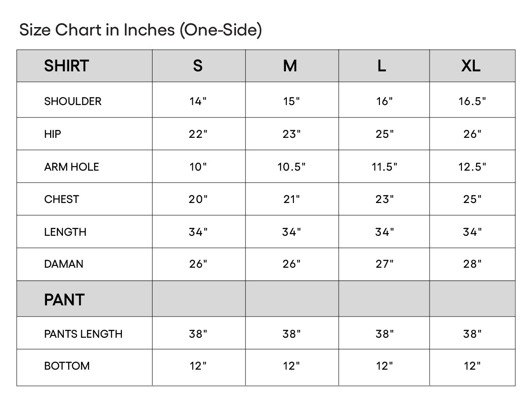Image resolution: width=532 pixels, height=402 pixels.
Task: Click the 23" hip value for M
Action: click(x=292, y=134)
